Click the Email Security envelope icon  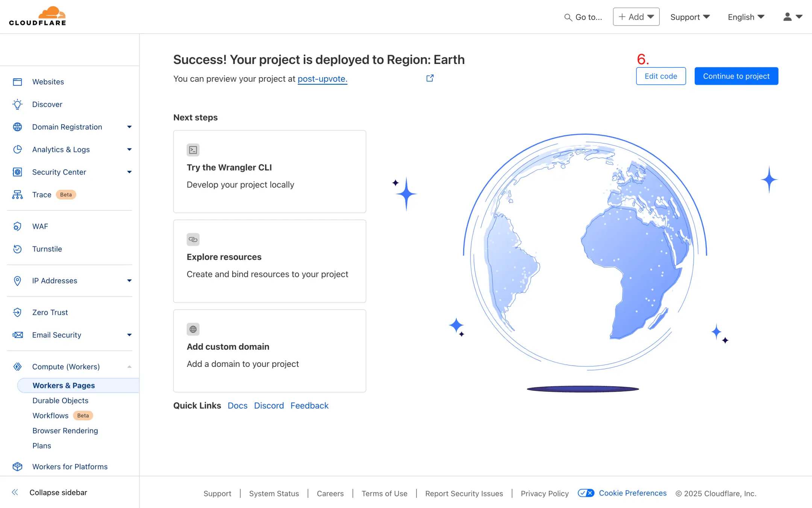click(x=17, y=335)
